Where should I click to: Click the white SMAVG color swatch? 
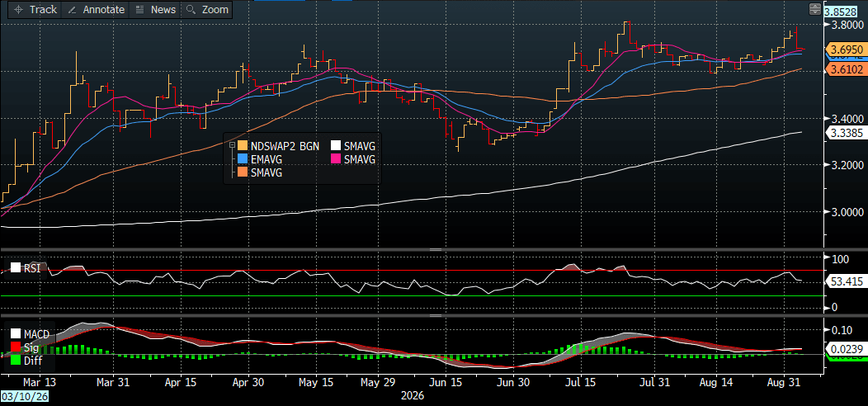(336, 146)
